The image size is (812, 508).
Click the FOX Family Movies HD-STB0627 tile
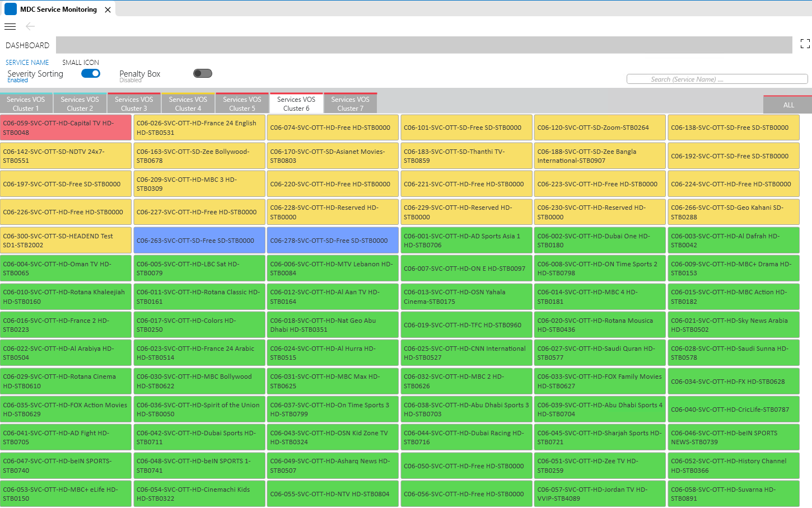pyautogui.click(x=600, y=382)
